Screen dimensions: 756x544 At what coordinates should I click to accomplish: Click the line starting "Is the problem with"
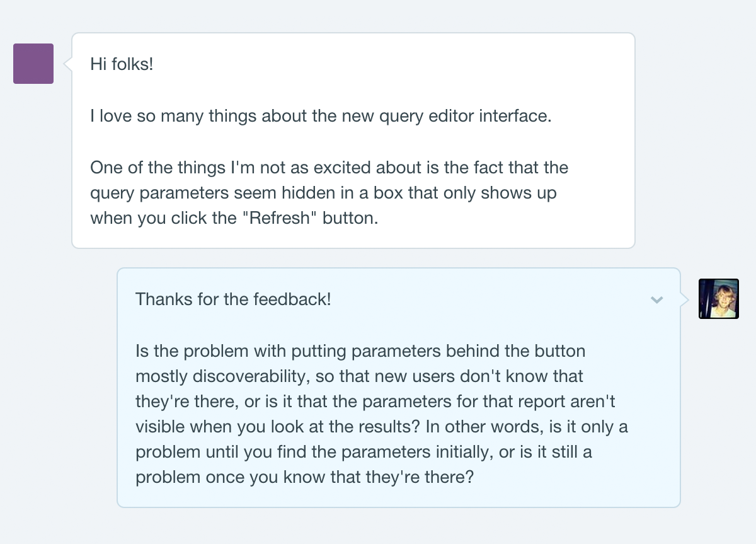[x=360, y=350]
